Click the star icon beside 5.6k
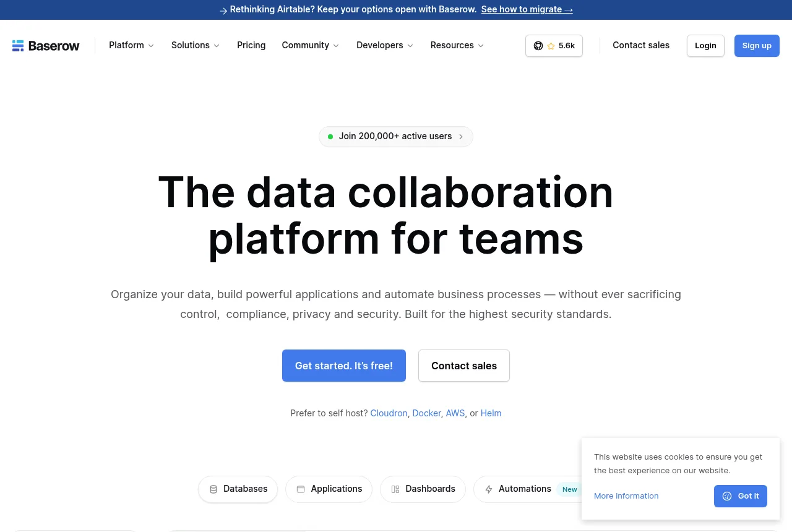Viewport: 792px width, 532px height. click(x=551, y=46)
